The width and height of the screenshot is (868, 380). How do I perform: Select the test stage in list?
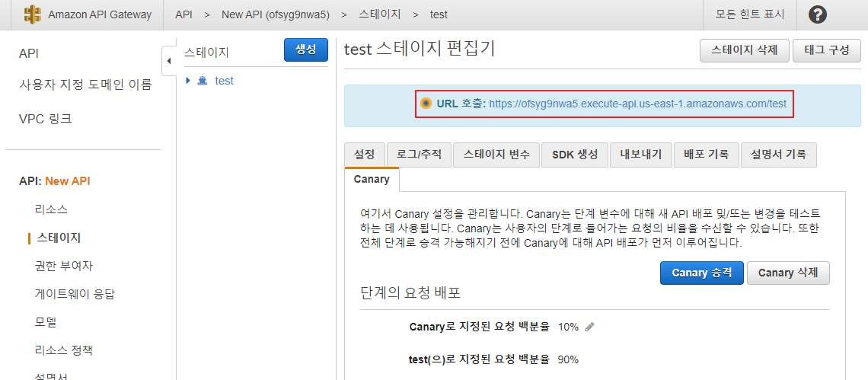[x=224, y=81]
